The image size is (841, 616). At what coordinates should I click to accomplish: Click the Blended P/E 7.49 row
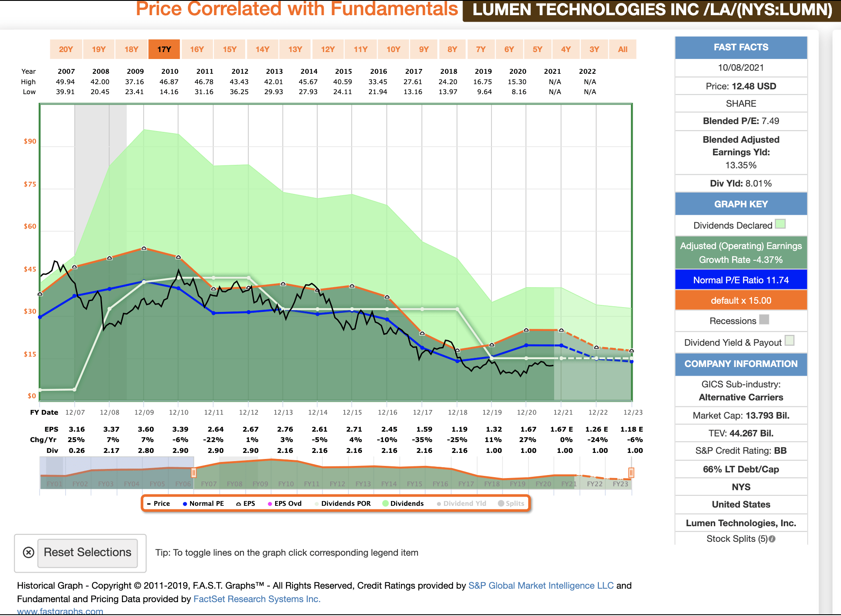741,121
